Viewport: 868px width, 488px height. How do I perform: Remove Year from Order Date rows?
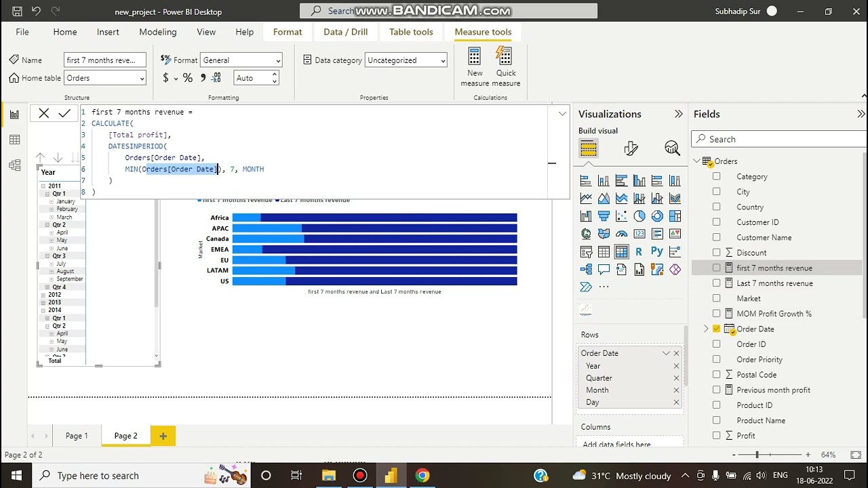pyautogui.click(x=676, y=366)
